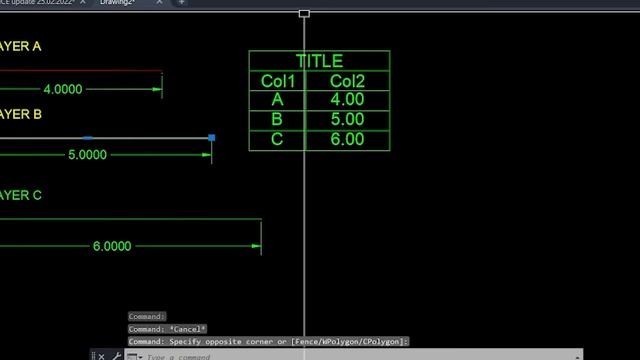The image size is (640, 360).
Task: Select the red line under Layer A
Action: (x=81, y=71)
